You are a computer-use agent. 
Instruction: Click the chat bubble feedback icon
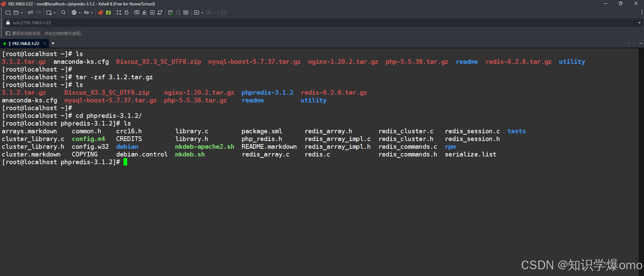click(x=223, y=12)
